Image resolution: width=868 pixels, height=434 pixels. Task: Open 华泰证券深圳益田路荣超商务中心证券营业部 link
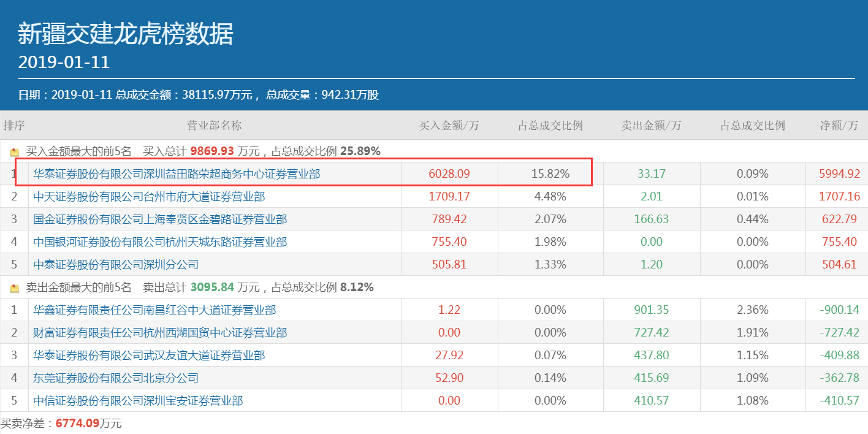point(177,174)
